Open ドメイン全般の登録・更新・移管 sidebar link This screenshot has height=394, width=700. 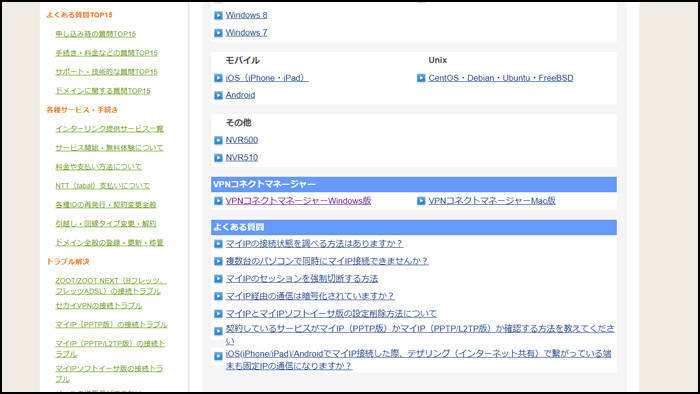tap(109, 243)
